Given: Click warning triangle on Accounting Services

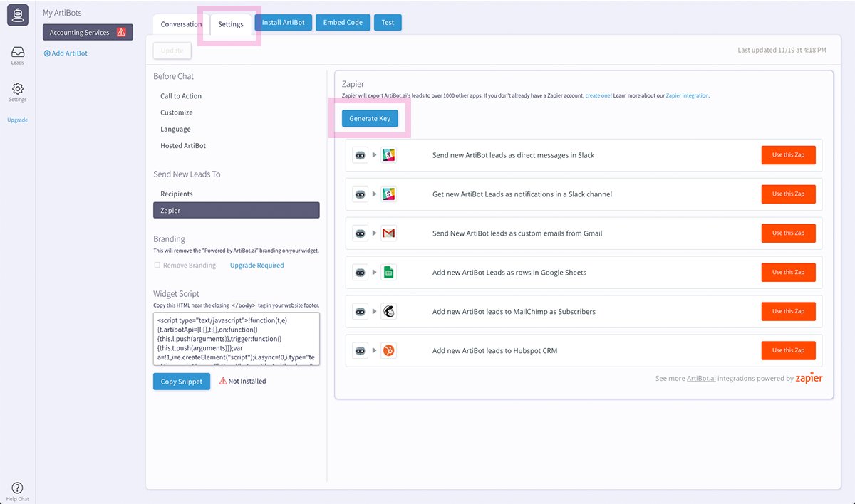Looking at the screenshot, I should tap(121, 32).
